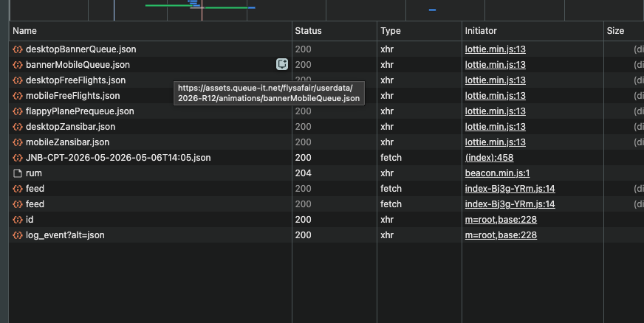Sort requests by the Type column header
Screen dimensions: 644x323
pyautogui.click(x=419, y=31)
